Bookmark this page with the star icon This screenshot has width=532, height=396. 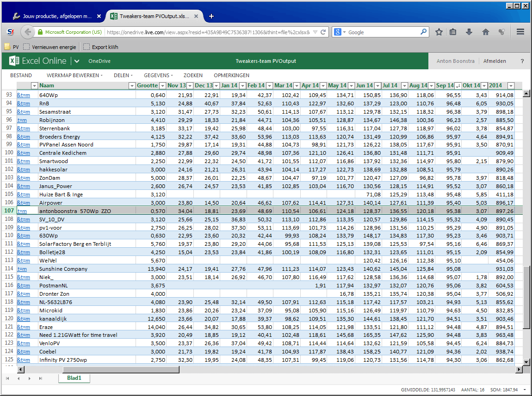pyautogui.click(x=439, y=32)
